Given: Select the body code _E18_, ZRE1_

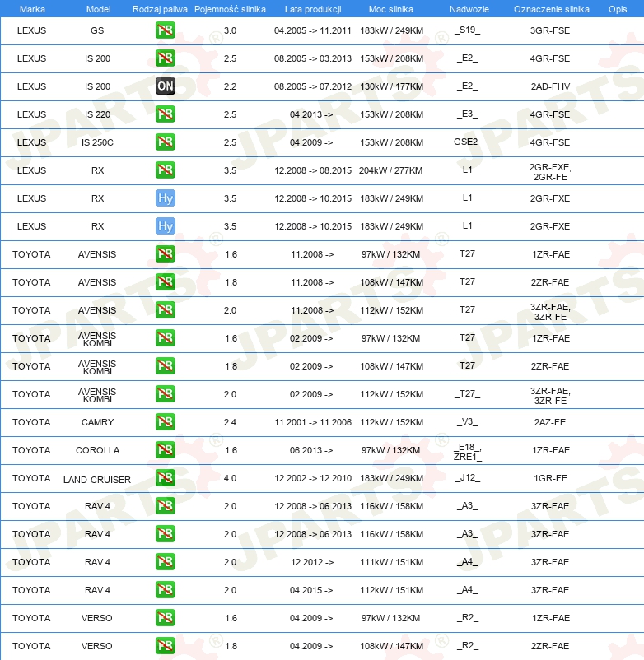Looking at the screenshot, I should coord(468,452).
